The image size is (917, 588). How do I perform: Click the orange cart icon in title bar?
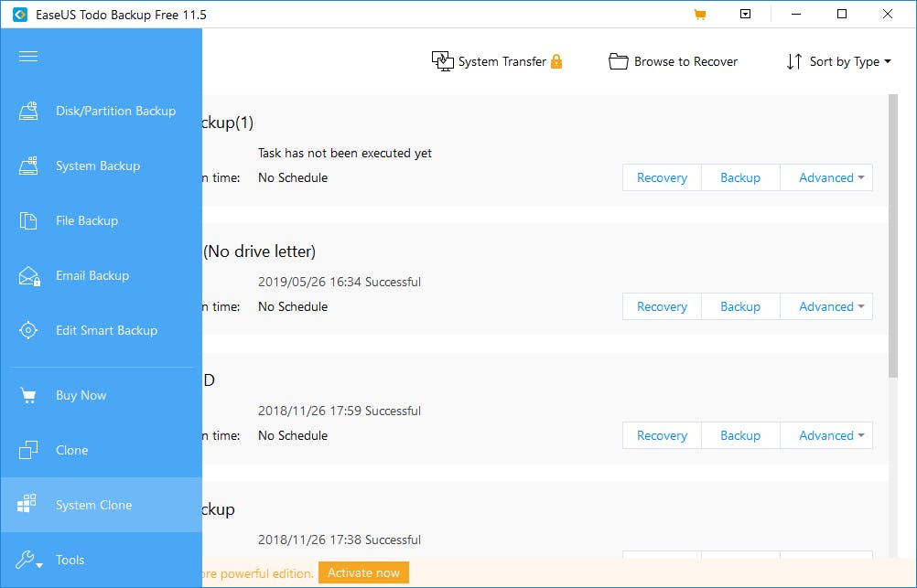click(x=699, y=14)
